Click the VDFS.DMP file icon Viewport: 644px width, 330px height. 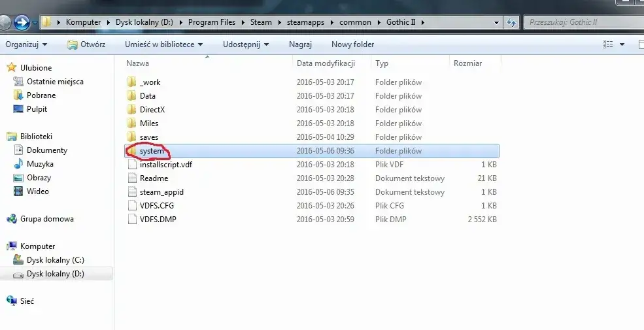point(132,219)
